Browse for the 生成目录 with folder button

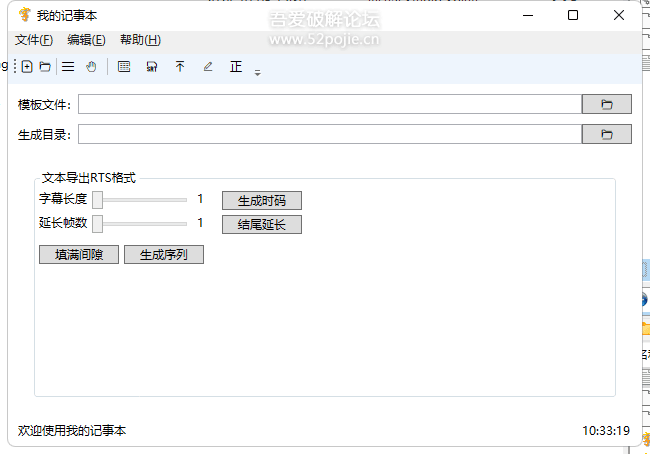tap(606, 134)
